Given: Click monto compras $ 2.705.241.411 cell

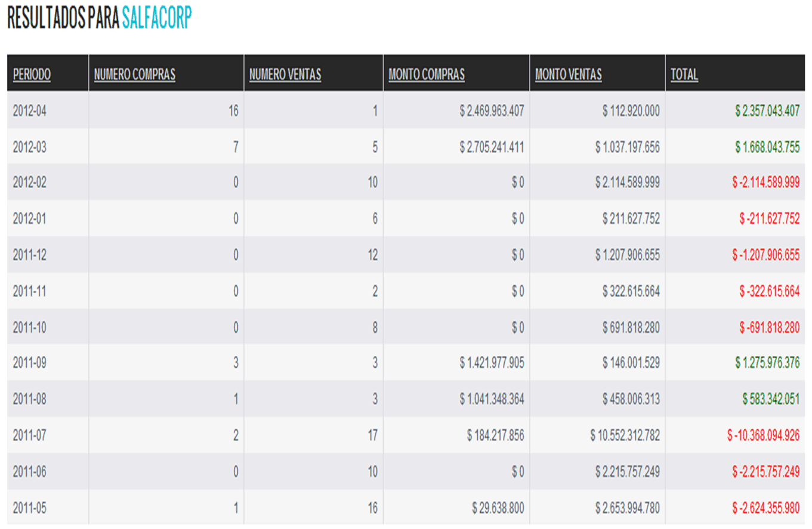Looking at the screenshot, I should pyautogui.click(x=492, y=147).
